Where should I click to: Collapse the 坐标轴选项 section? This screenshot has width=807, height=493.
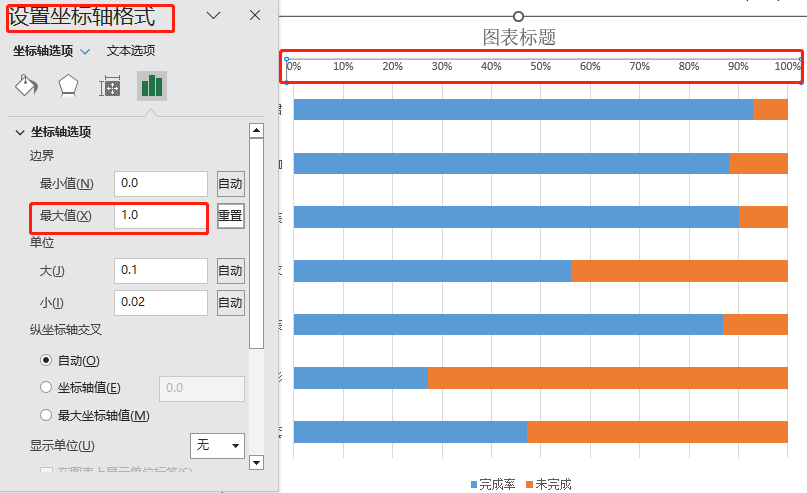(20, 132)
